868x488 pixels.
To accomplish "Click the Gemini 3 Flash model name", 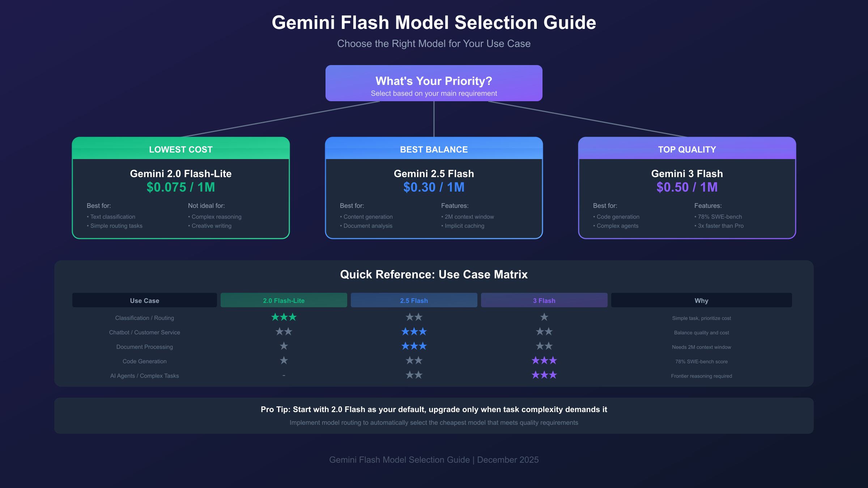I will 687,174.
